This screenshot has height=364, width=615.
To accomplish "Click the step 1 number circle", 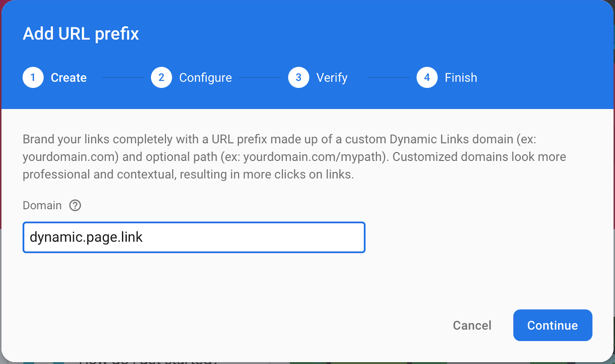I will 33,77.
